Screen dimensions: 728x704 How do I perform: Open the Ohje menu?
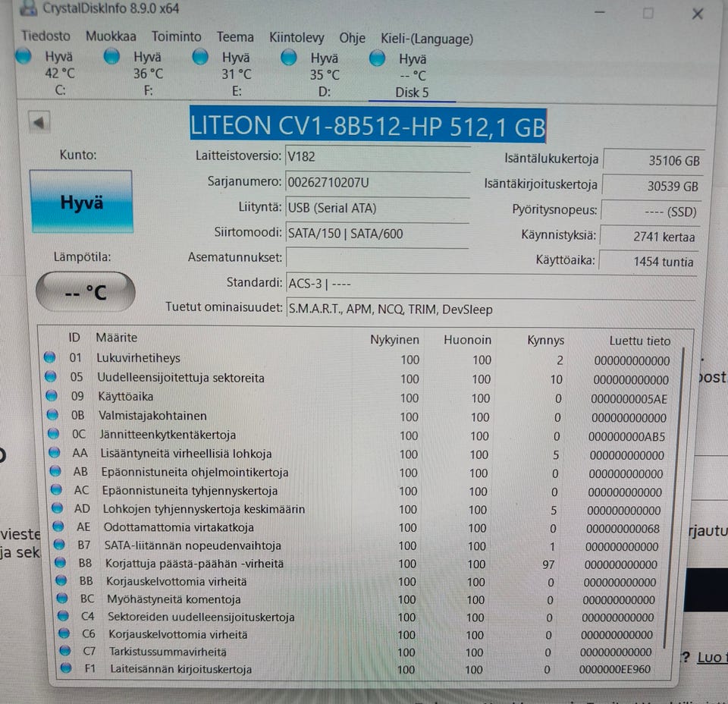coord(353,38)
